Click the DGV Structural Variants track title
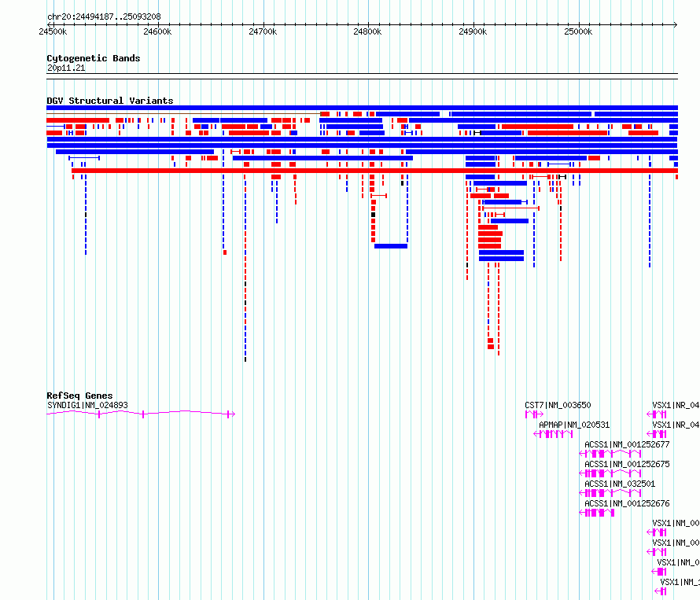 coord(110,101)
